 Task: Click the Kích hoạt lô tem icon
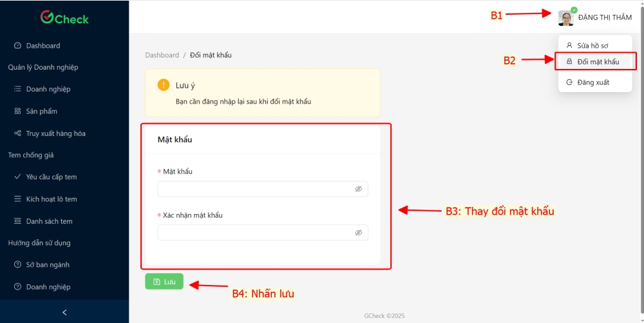[x=17, y=199]
